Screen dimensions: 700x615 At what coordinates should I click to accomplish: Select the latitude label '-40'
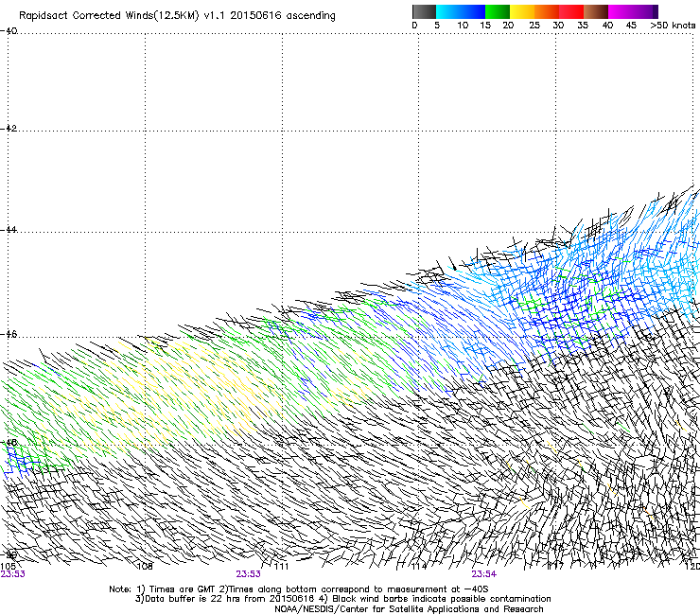(x=9, y=31)
